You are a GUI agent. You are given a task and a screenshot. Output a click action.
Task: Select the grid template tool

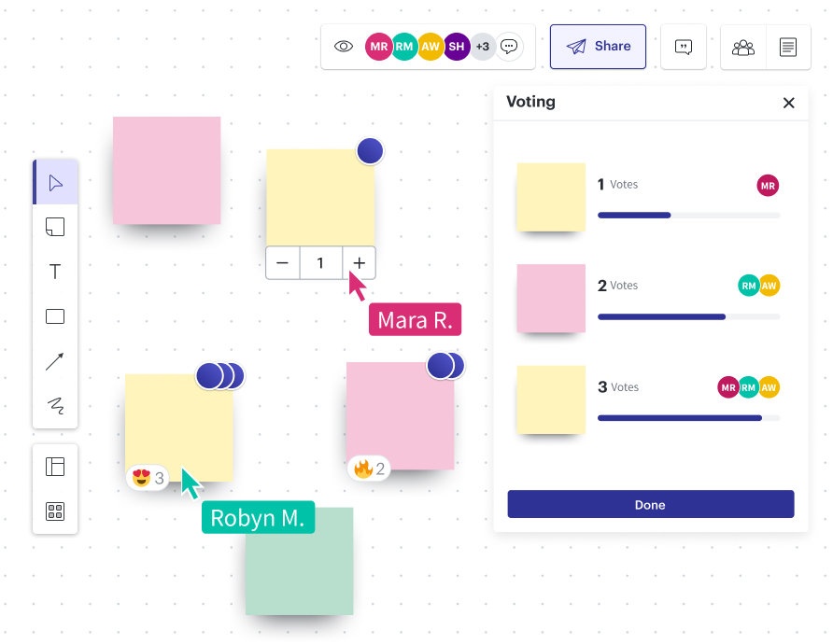tap(54, 511)
